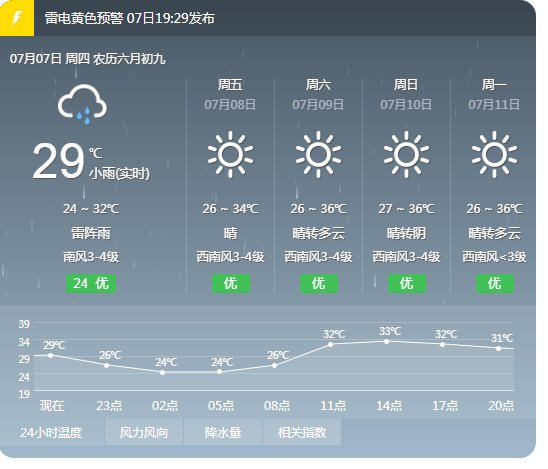Viewport: 548px width, 469px height.
Task: Click the sun icon for 周五 forecast
Action: (x=230, y=154)
